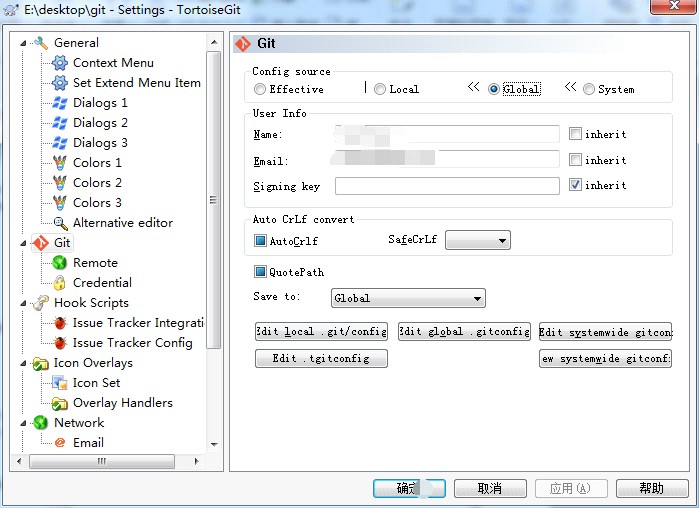This screenshot has height=508, width=699.
Task: Open the SafeCrLf dropdown
Action: pos(478,240)
